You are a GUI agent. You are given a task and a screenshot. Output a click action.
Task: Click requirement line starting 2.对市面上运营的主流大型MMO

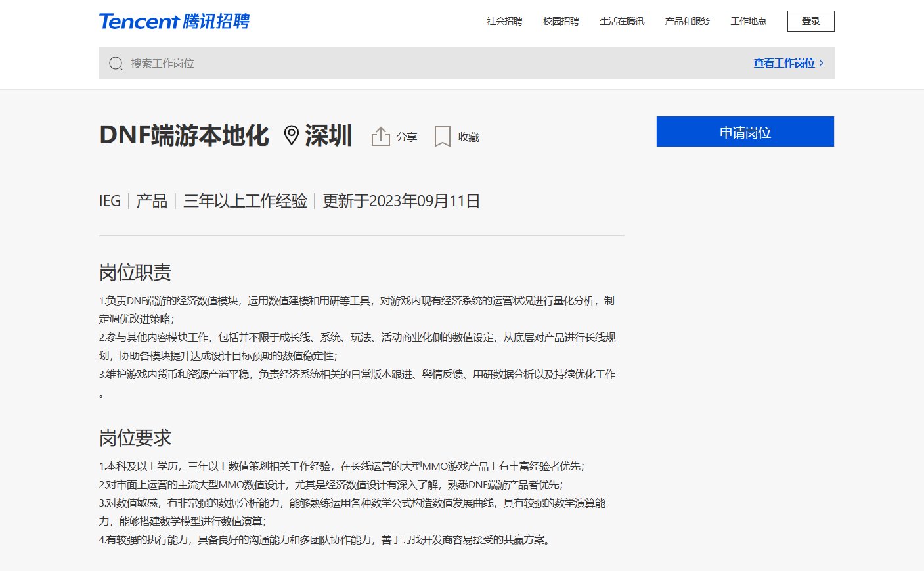[x=331, y=484]
